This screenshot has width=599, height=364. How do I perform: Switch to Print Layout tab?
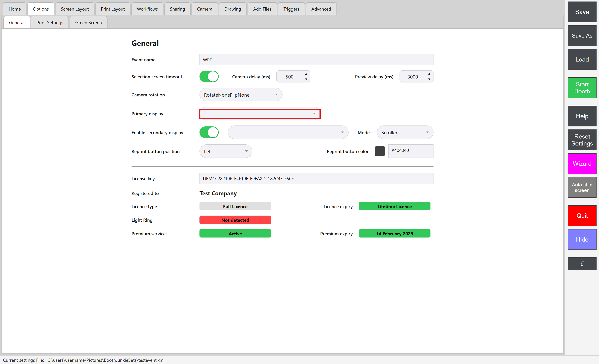(x=112, y=9)
